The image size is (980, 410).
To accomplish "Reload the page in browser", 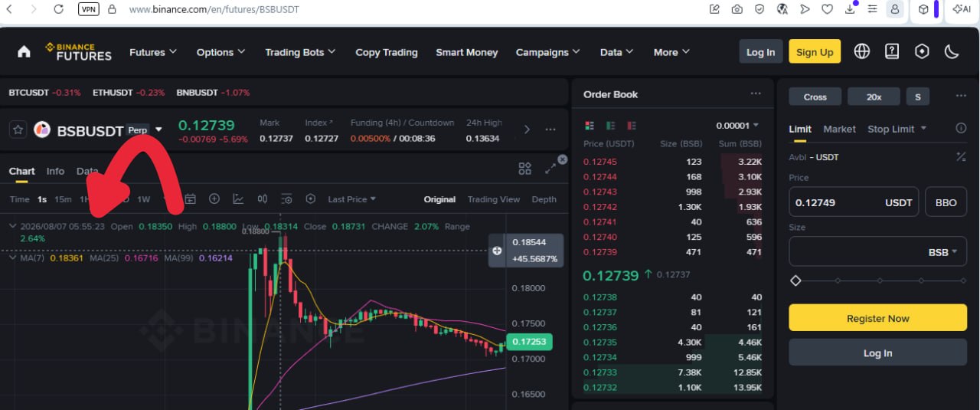I will coord(58,9).
